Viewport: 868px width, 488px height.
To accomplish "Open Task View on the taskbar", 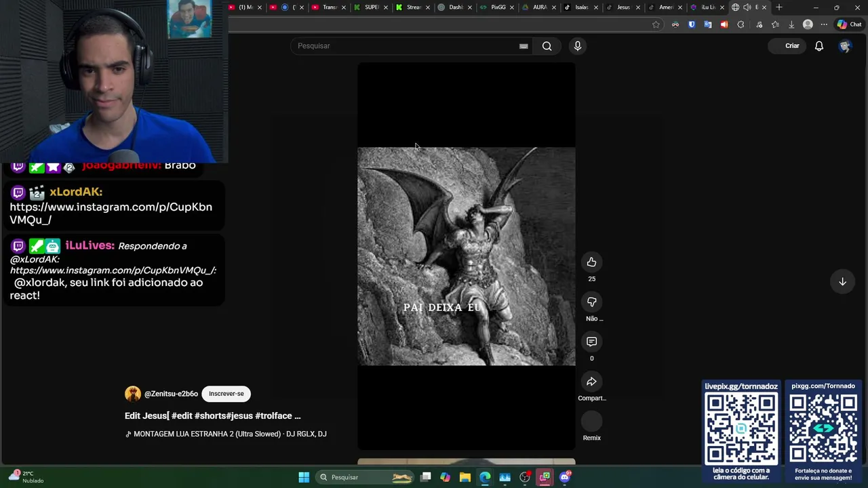I will (425, 477).
